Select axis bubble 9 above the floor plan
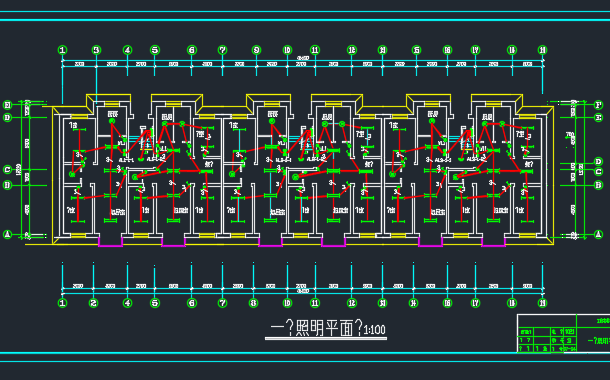The image size is (610, 380). coord(256,50)
